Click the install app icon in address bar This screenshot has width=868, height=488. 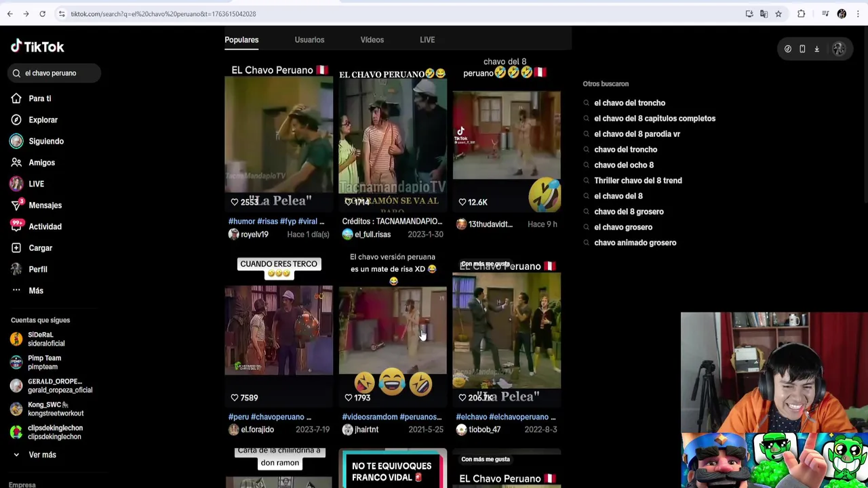click(x=749, y=14)
